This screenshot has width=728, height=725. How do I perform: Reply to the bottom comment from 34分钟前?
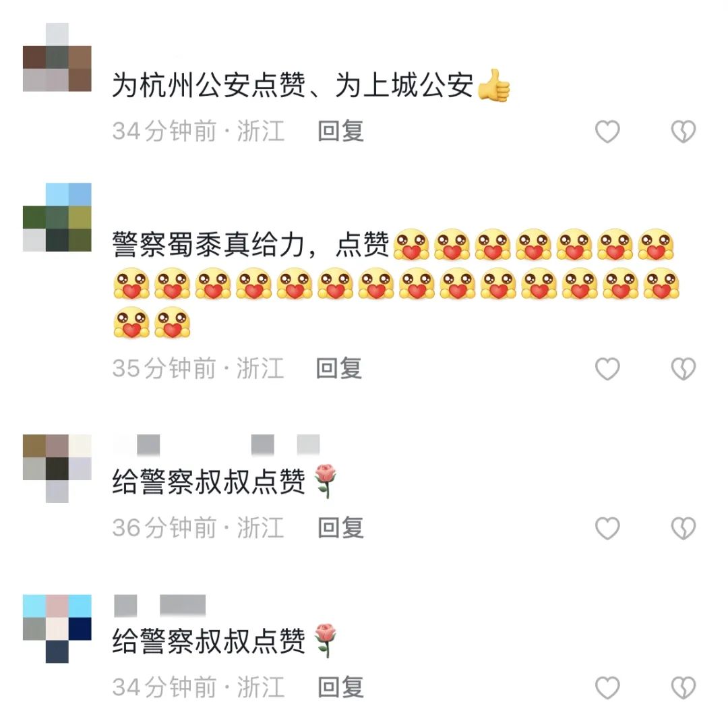(341, 687)
